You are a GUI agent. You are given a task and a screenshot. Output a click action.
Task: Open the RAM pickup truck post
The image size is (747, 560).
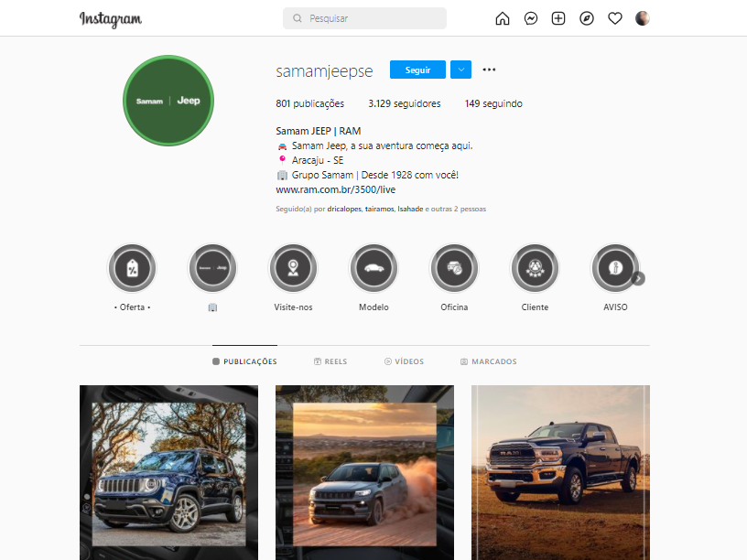pyautogui.click(x=560, y=472)
